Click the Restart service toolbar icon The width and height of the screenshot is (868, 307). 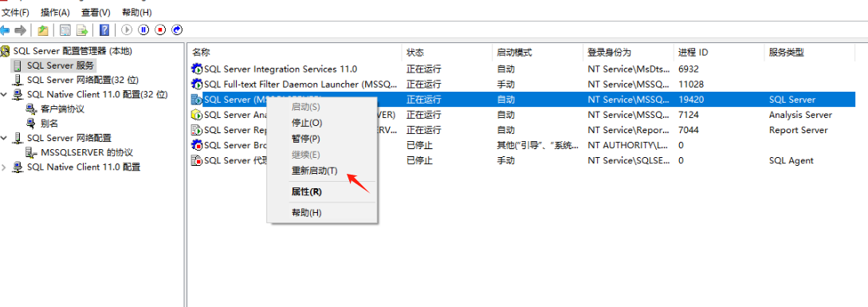point(177,30)
